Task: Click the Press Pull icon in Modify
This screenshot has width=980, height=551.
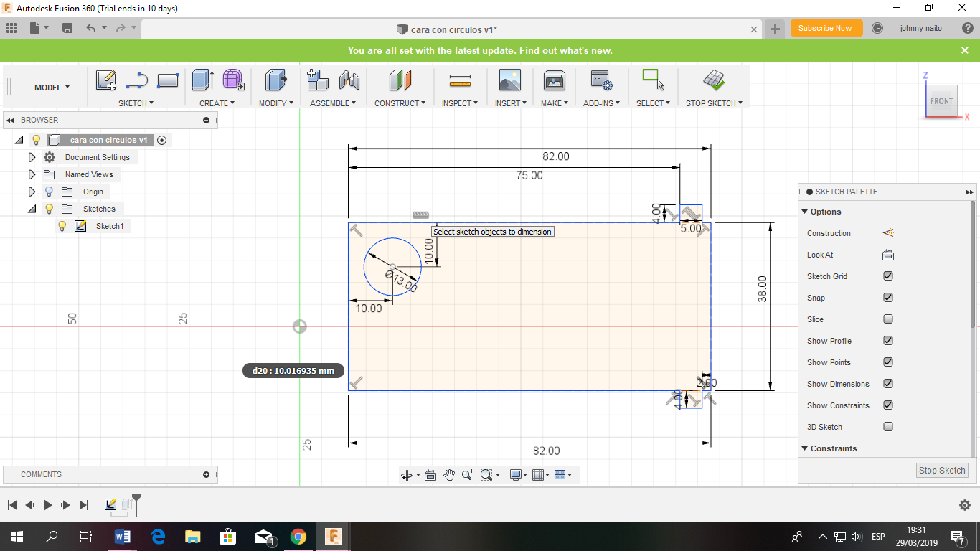Action: 275,80
